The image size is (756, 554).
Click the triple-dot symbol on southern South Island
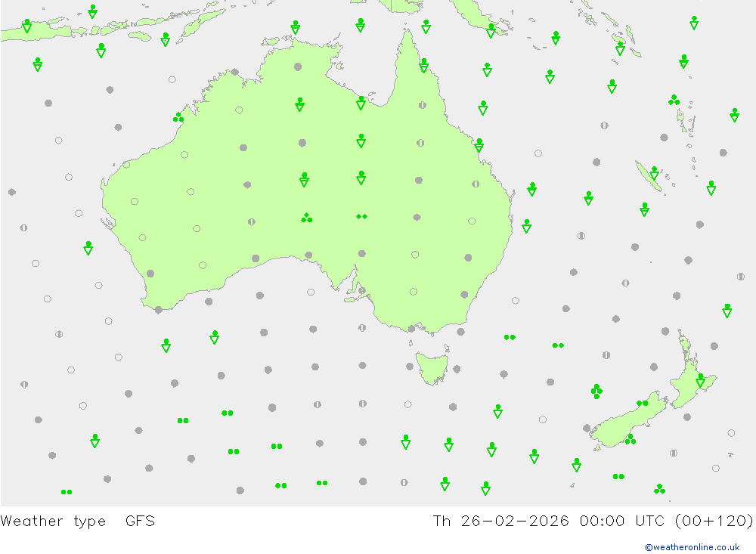(x=631, y=439)
